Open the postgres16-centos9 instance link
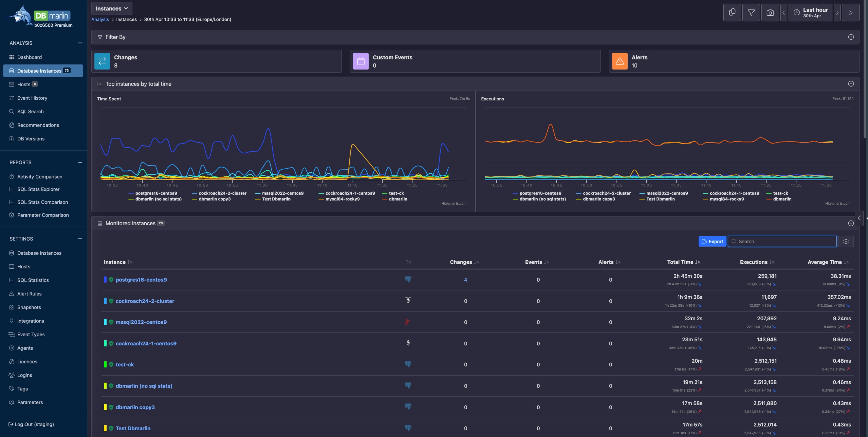The height and width of the screenshot is (437, 868). point(141,280)
